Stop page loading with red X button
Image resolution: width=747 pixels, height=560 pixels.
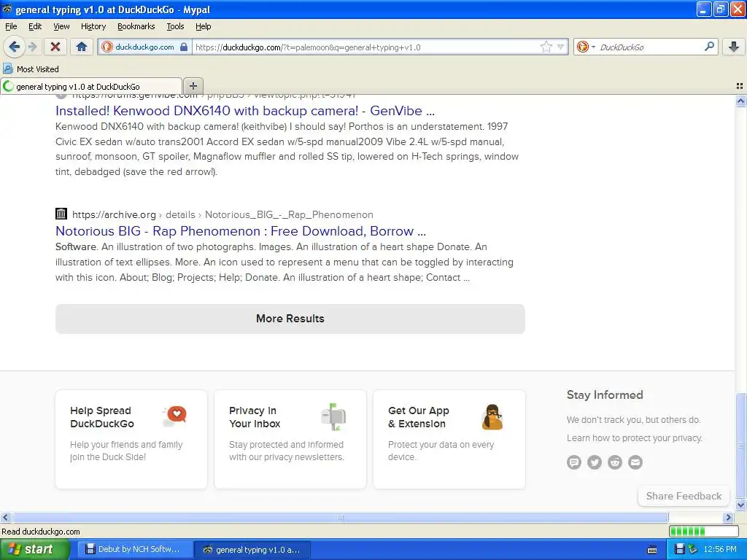click(x=55, y=47)
